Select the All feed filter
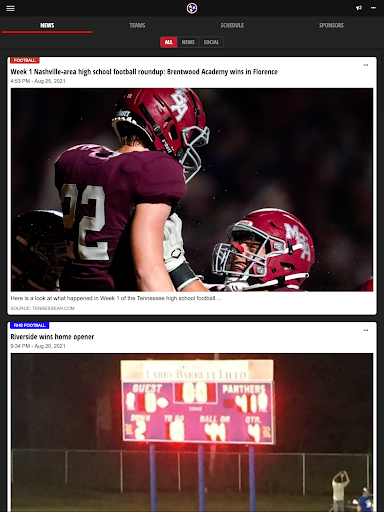Image resolution: width=384 pixels, height=512 pixels. coord(169,42)
